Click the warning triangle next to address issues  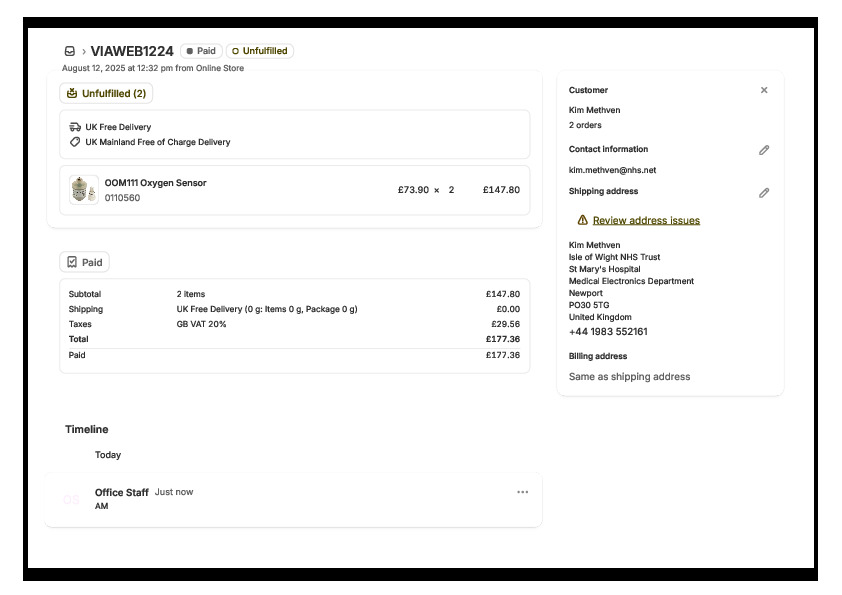pyautogui.click(x=583, y=220)
